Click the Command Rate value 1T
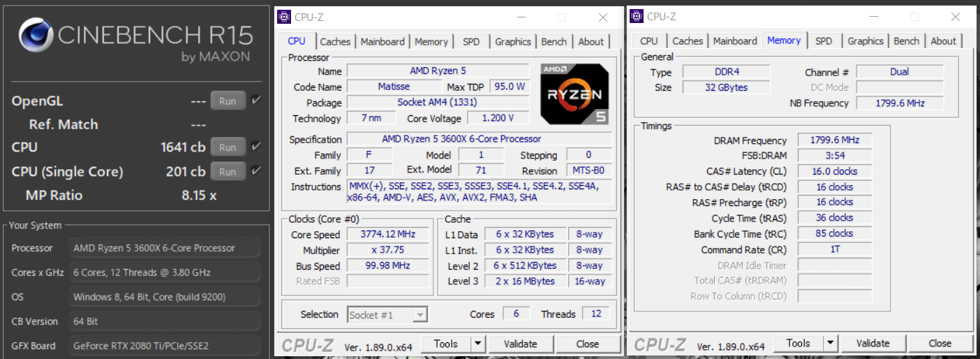This screenshot has width=980, height=359. click(x=835, y=249)
